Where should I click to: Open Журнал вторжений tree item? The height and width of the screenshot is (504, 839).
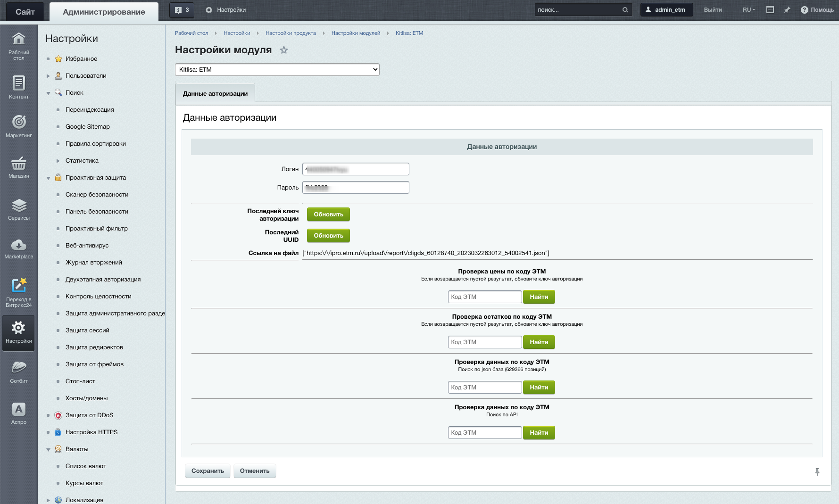tap(93, 263)
